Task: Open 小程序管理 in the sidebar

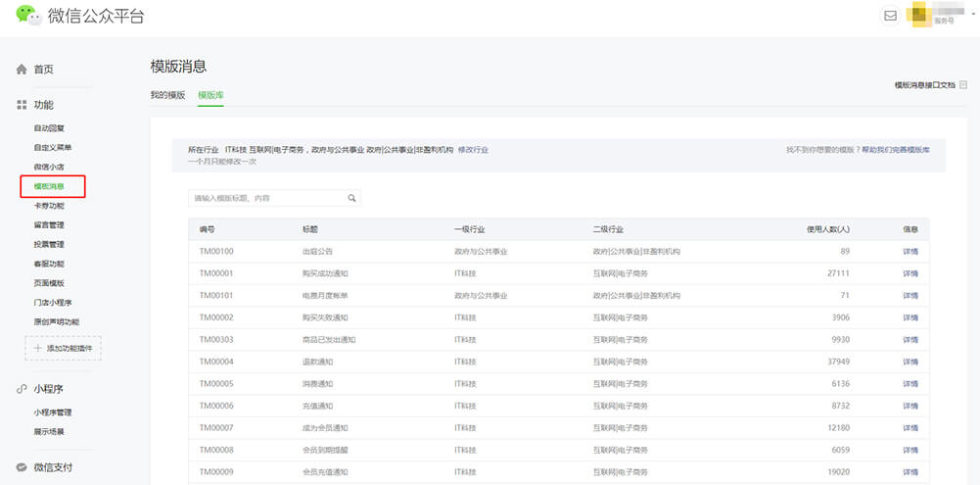Action: click(x=53, y=412)
